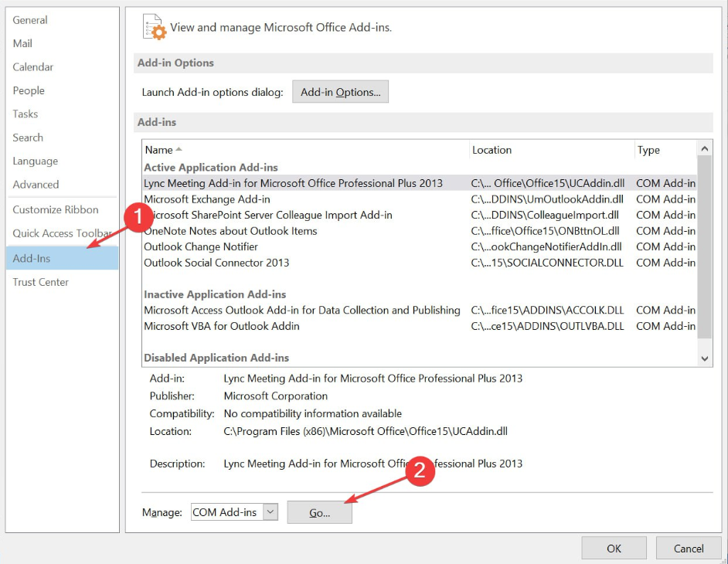
Task: Click the SOCIALCONNECTOR.DLL location cell
Action: tap(547, 262)
